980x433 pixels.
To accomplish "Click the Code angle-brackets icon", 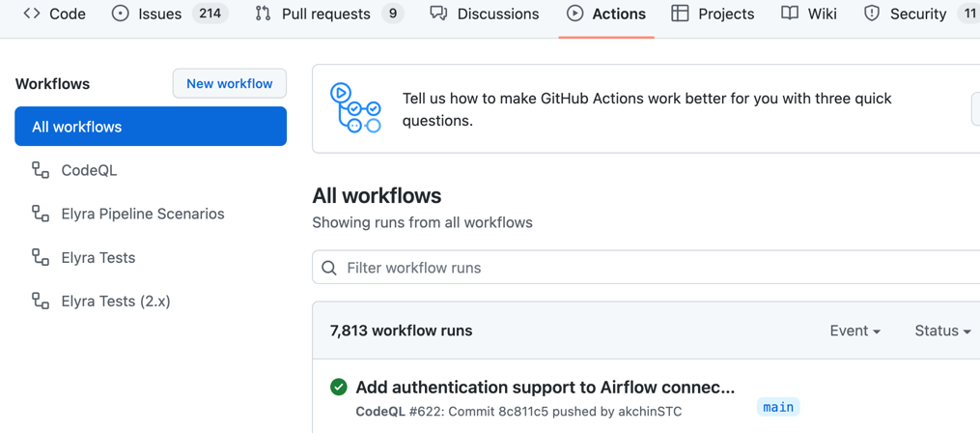I will pyautogui.click(x=31, y=14).
